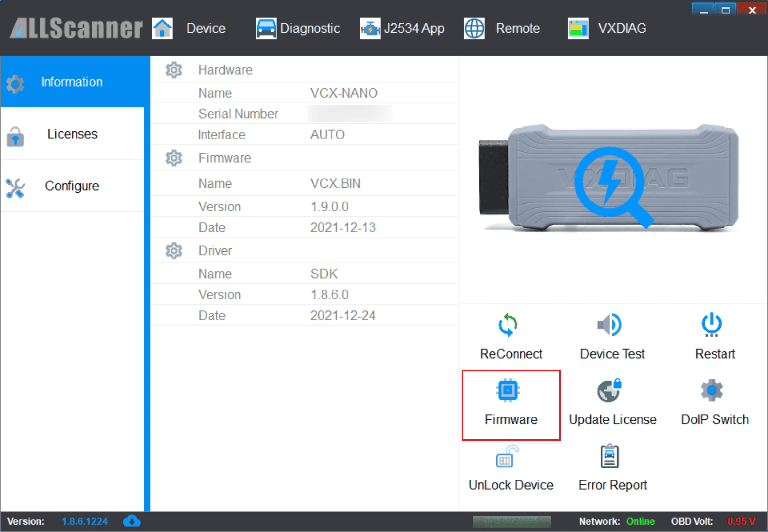Click the DoIP Switch gear icon
Image resolution: width=768 pixels, height=532 pixels.
(711, 391)
